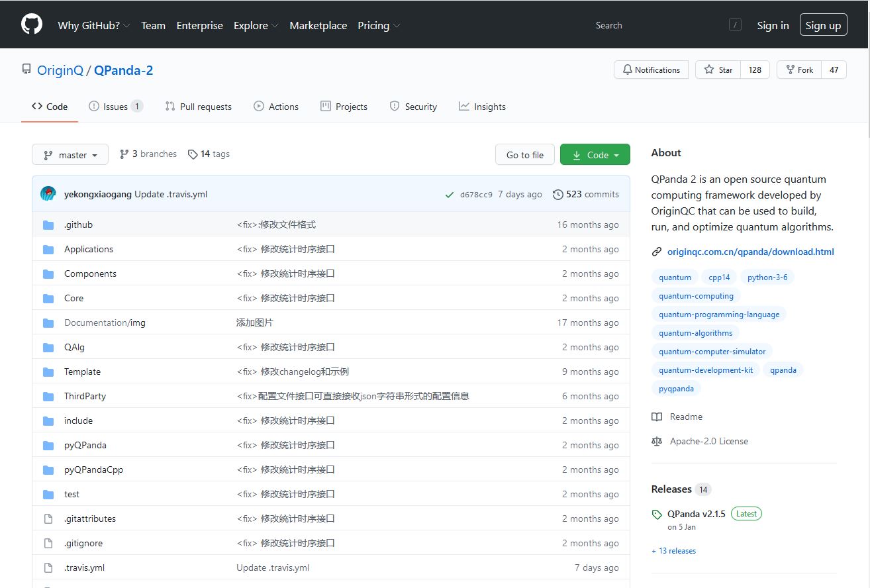Screen dimensions: 870x588
Task: Open the Enterprise page
Action: pyautogui.click(x=199, y=25)
